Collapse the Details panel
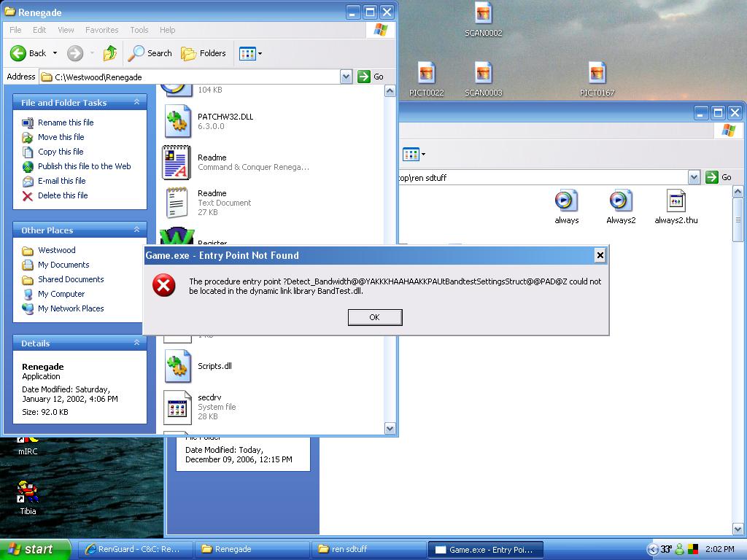747x560 pixels. tap(136, 343)
